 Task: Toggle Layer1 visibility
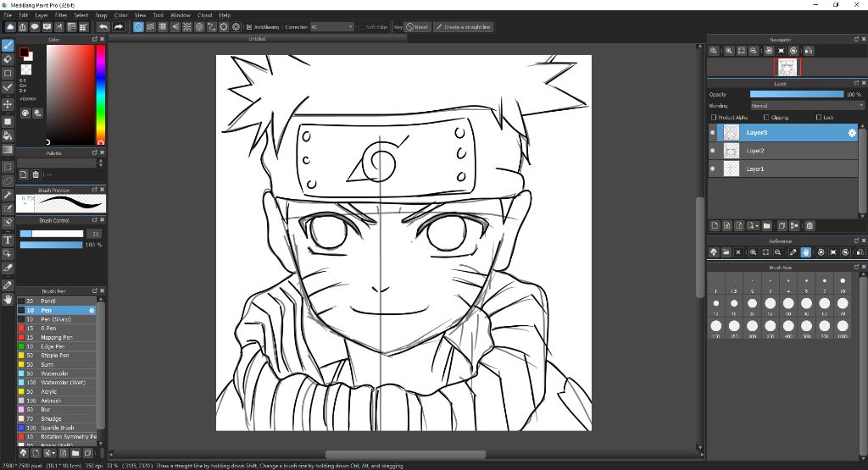tap(712, 169)
